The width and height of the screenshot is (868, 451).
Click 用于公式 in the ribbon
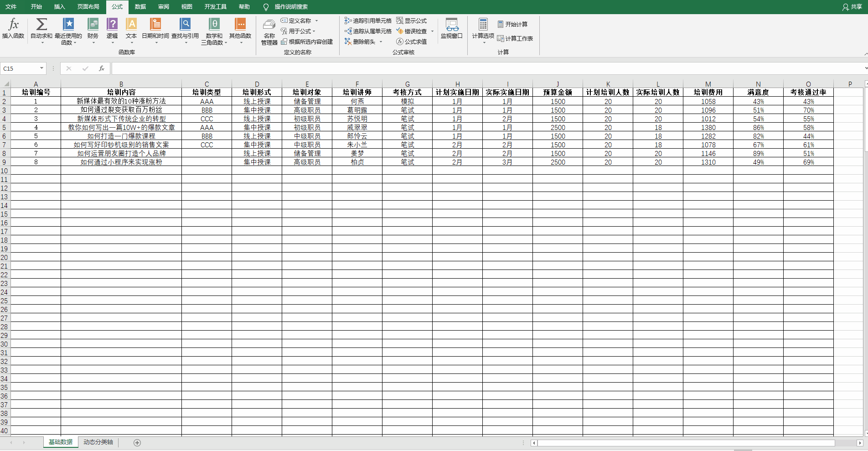click(298, 31)
